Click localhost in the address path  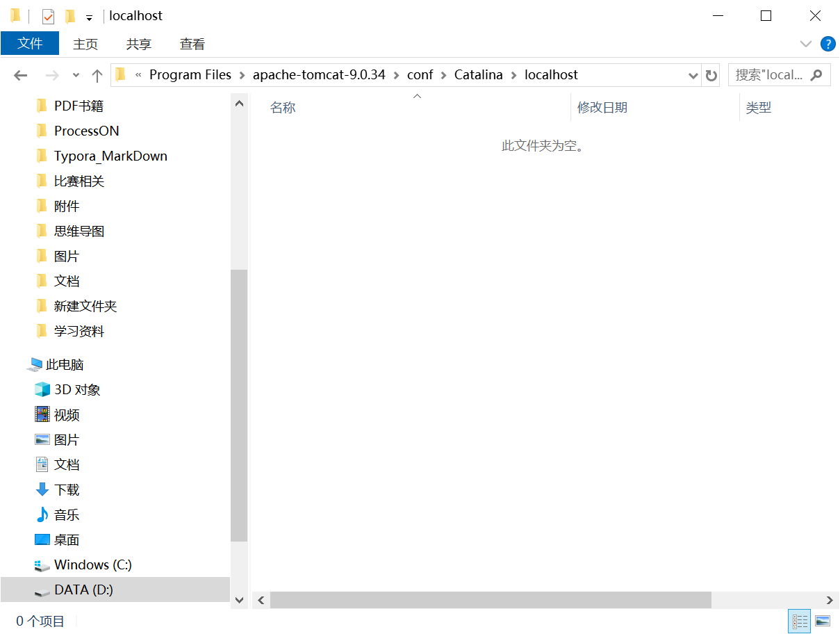(x=551, y=74)
